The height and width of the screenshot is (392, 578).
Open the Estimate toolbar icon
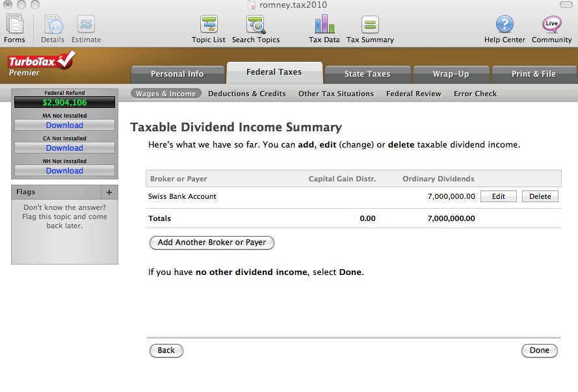pos(86,24)
